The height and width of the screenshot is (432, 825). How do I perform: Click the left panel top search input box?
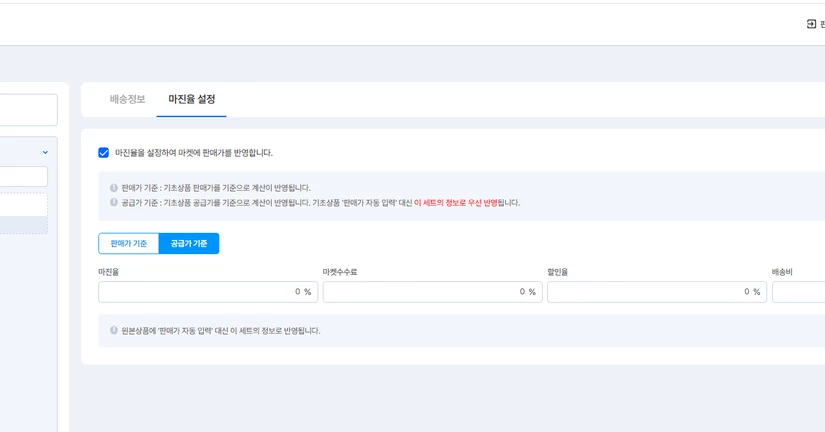tap(28, 110)
